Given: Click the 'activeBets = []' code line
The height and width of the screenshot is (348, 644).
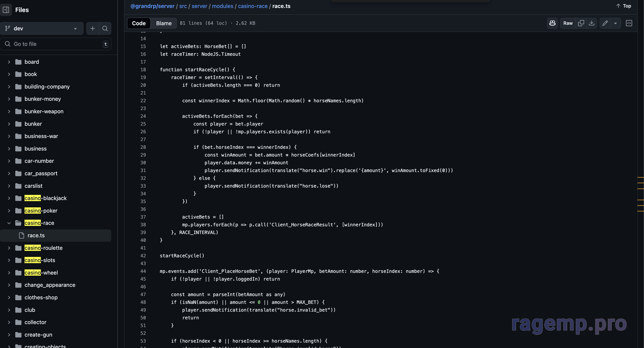Looking at the screenshot, I should (x=203, y=217).
